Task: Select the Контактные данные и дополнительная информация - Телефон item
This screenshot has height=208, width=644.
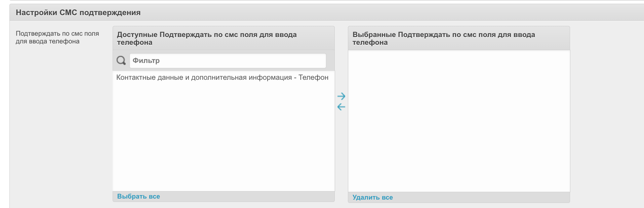Action: (222, 77)
